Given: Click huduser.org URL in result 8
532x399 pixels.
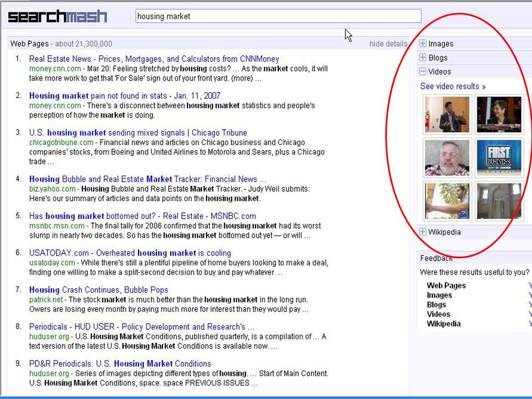Looking at the screenshot, I should (x=49, y=336).
